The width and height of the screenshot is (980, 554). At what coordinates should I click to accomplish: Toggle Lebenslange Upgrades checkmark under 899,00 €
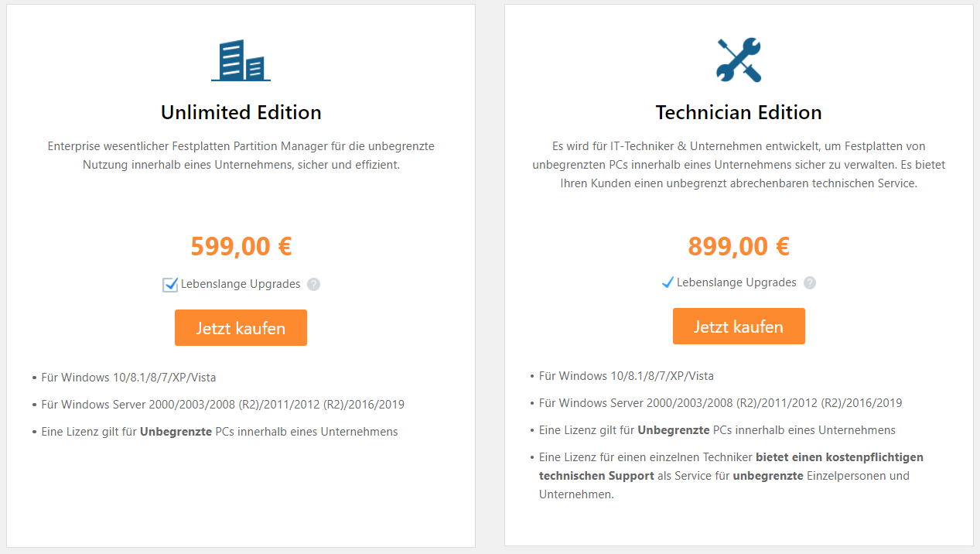tap(668, 282)
